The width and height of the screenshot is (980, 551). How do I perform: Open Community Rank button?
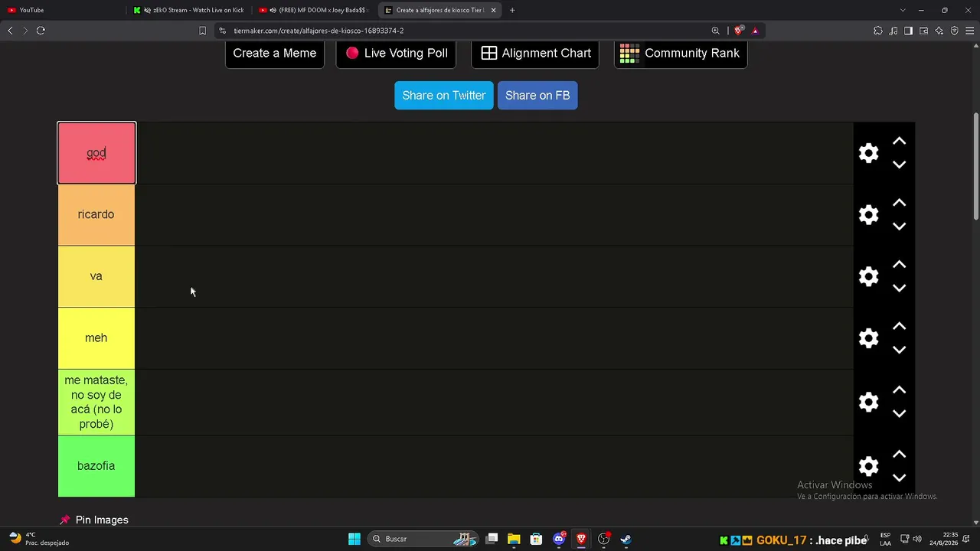point(681,54)
